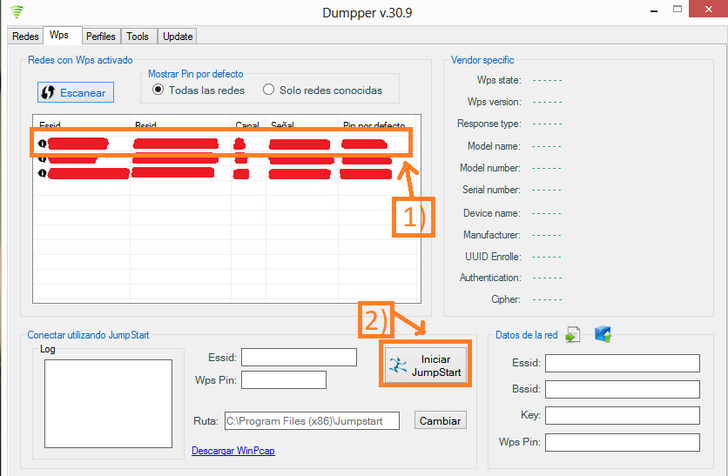Open the Redes tab
This screenshot has height=476, width=728.
(25, 36)
